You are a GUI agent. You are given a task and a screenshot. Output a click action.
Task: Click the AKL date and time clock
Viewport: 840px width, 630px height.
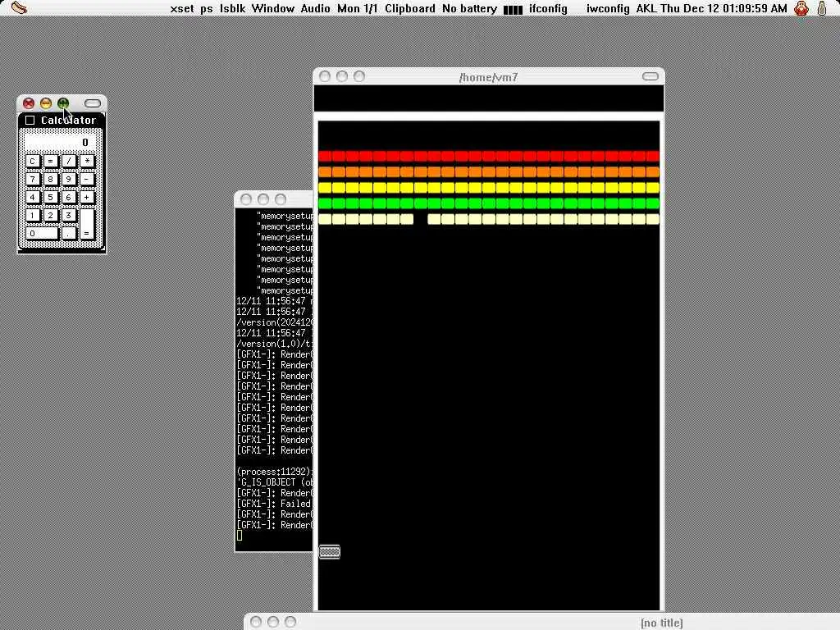pos(711,8)
